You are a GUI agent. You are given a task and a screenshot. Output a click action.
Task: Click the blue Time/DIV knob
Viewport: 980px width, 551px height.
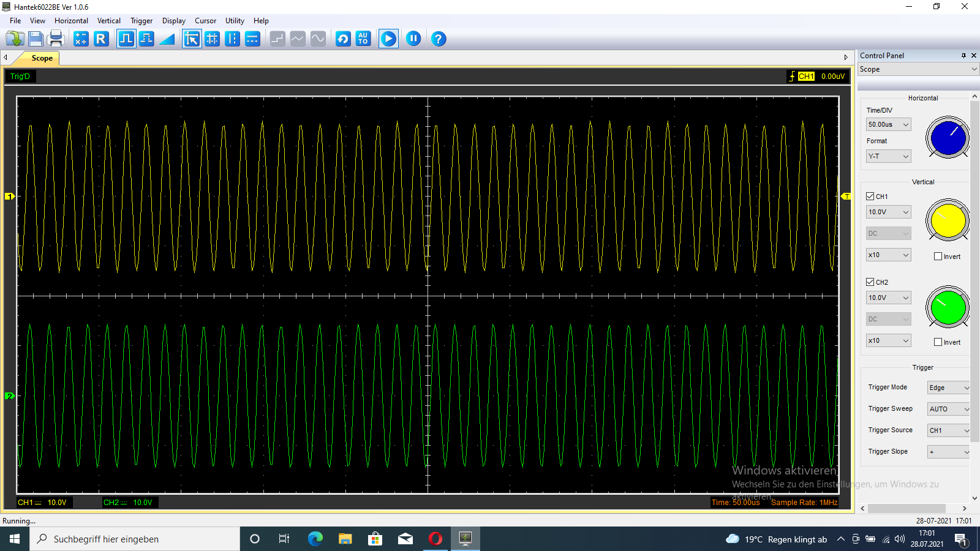[x=948, y=138]
